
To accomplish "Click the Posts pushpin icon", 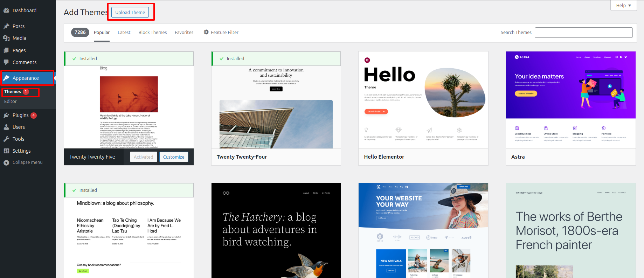I will tap(6, 26).
